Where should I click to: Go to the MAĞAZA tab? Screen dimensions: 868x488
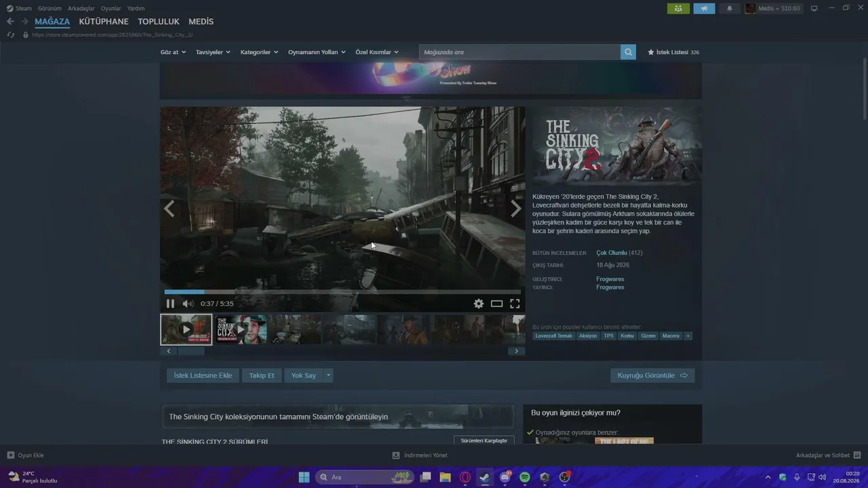[x=52, y=22]
